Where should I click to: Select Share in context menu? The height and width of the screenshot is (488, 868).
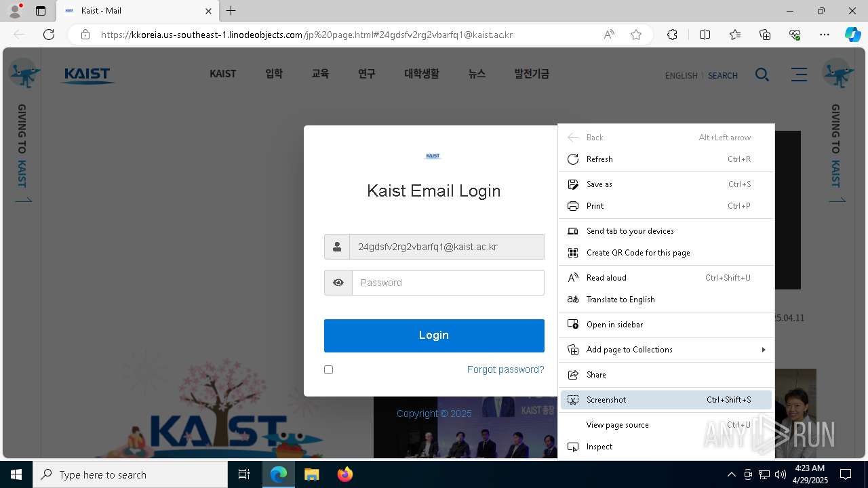click(x=666, y=375)
